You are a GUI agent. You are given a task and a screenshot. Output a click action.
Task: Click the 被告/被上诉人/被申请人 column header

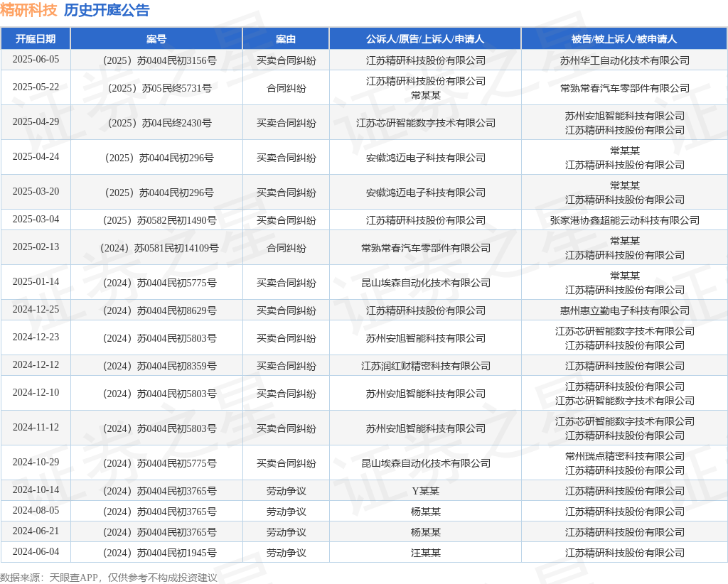click(624, 39)
